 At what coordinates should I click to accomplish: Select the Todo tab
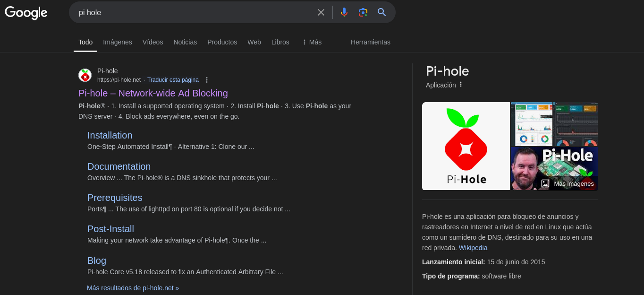pos(85,42)
